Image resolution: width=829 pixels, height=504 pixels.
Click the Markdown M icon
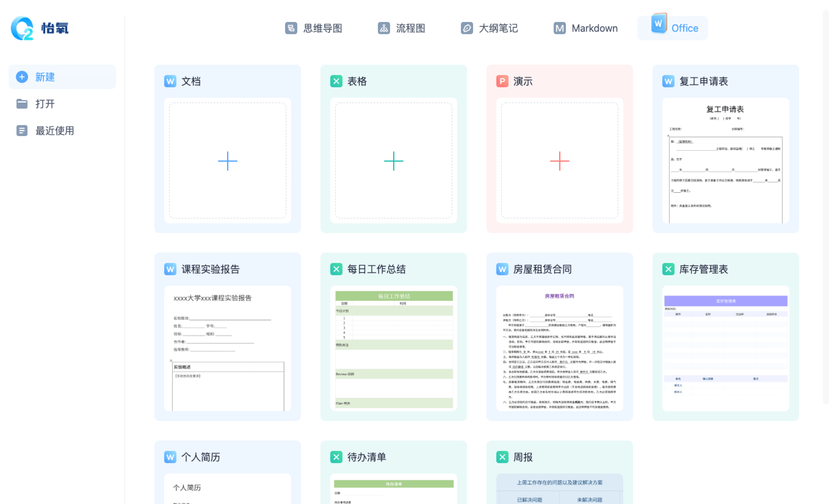tap(559, 28)
